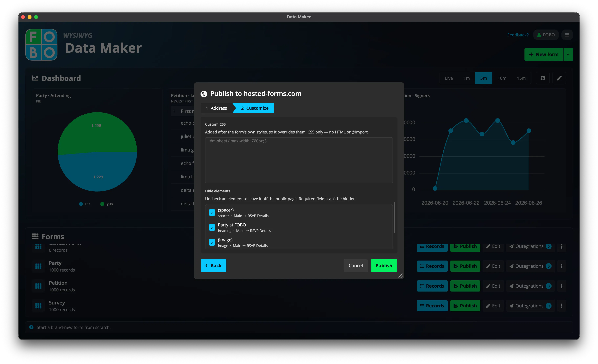The image size is (598, 364).
Task: Open the Feedback link
Action: tap(518, 35)
